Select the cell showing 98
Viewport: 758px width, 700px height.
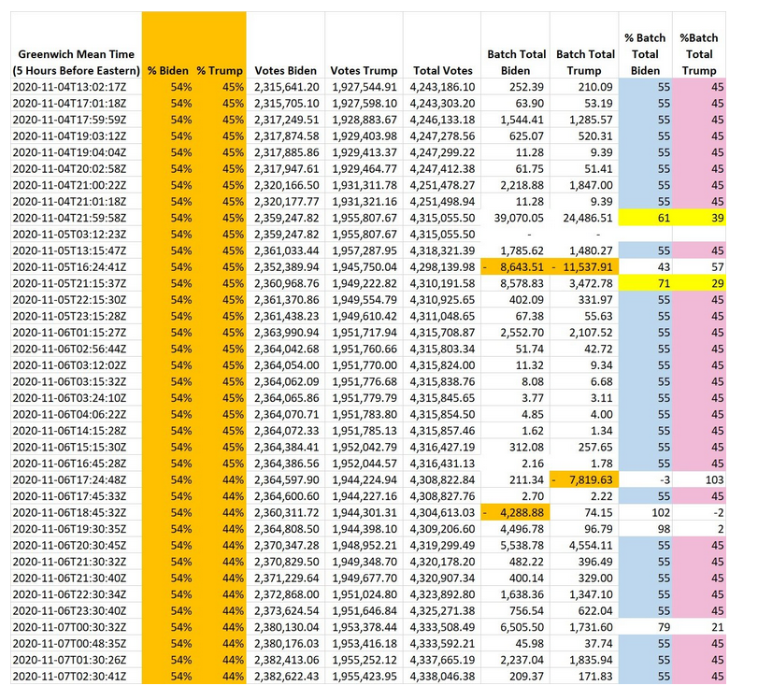click(x=645, y=529)
